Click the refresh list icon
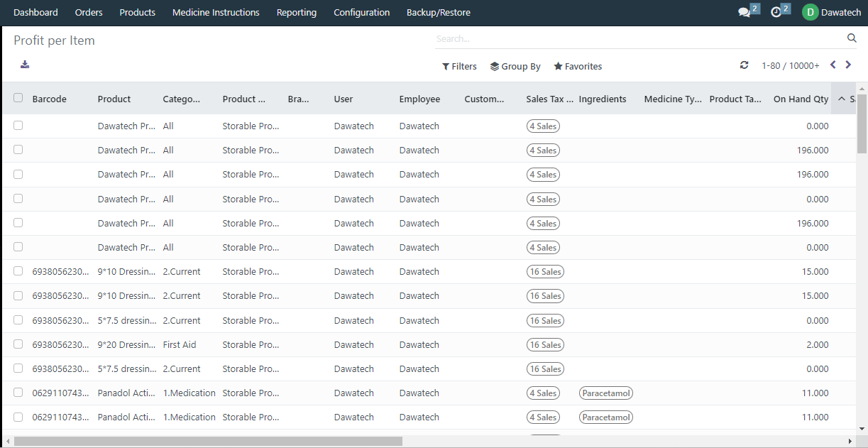 click(744, 65)
